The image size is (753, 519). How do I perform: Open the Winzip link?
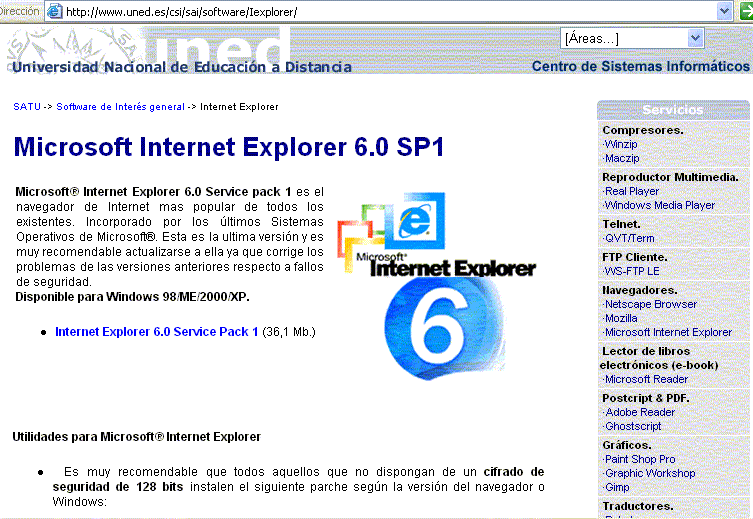621,144
